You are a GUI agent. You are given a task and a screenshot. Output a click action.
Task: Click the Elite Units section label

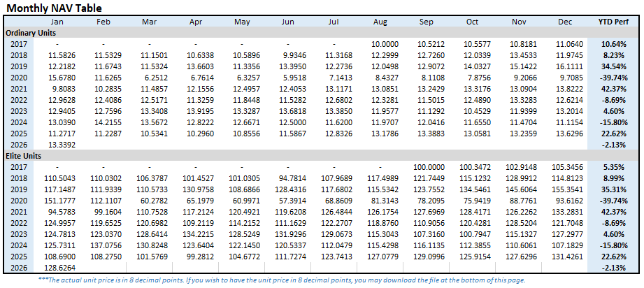[24, 157]
